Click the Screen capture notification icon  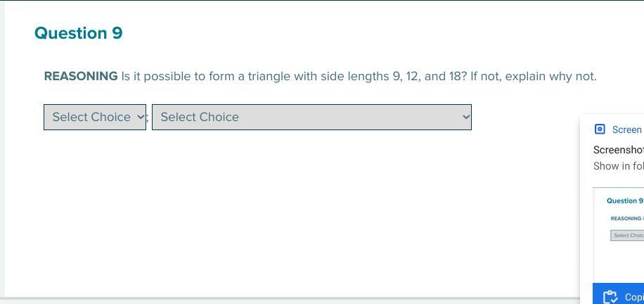(x=600, y=129)
